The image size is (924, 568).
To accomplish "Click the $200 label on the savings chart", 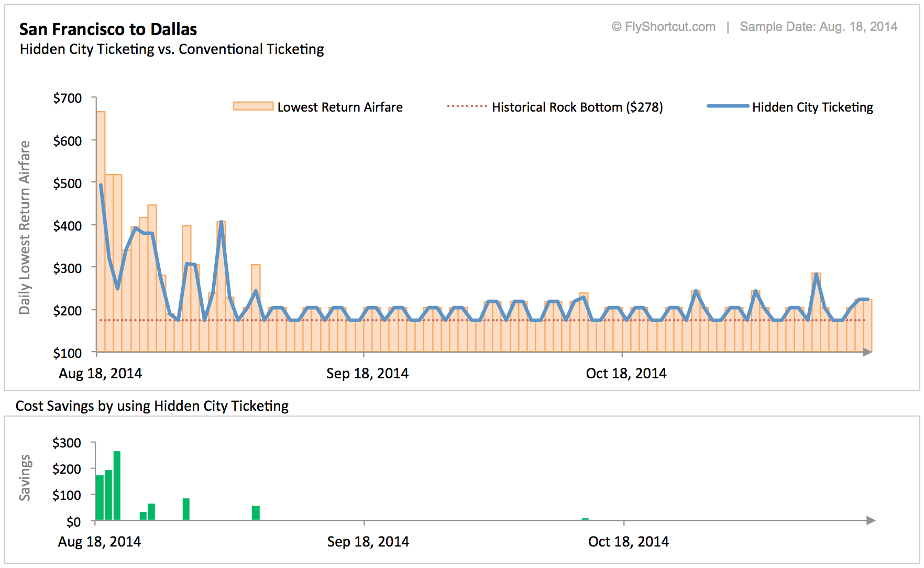I will (x=67, y=469).
